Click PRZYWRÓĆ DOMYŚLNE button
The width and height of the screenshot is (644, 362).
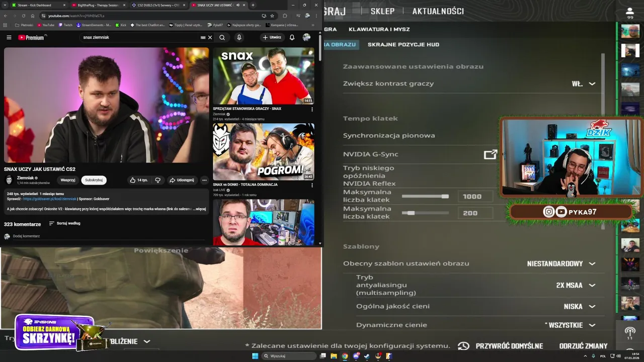pyautogui.click(x=509, y=346)
